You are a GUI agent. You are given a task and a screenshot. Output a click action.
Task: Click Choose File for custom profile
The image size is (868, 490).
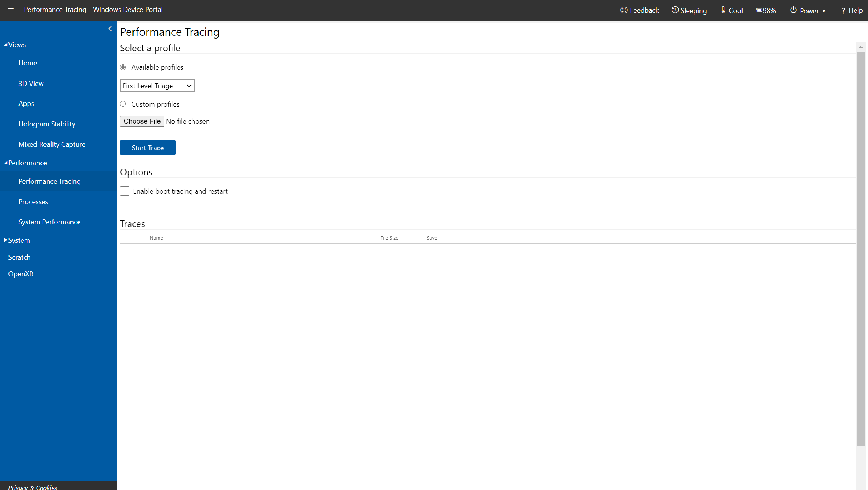point(142,121)
